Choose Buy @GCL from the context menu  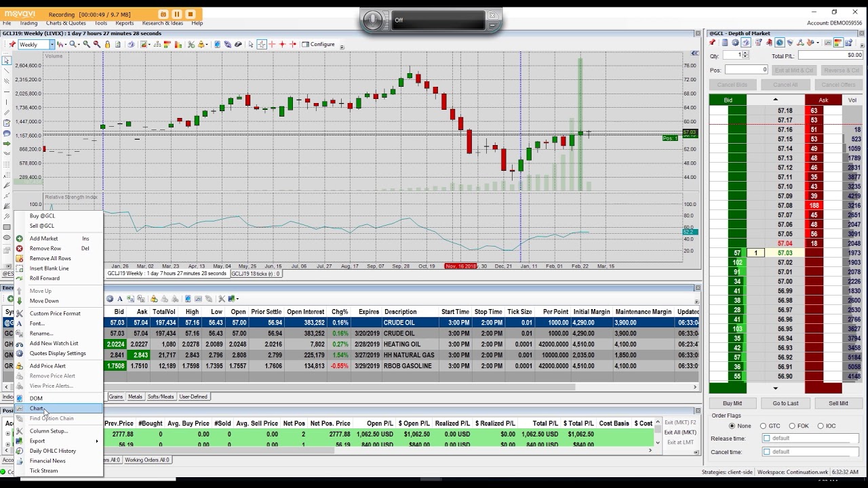pos(59,216)
